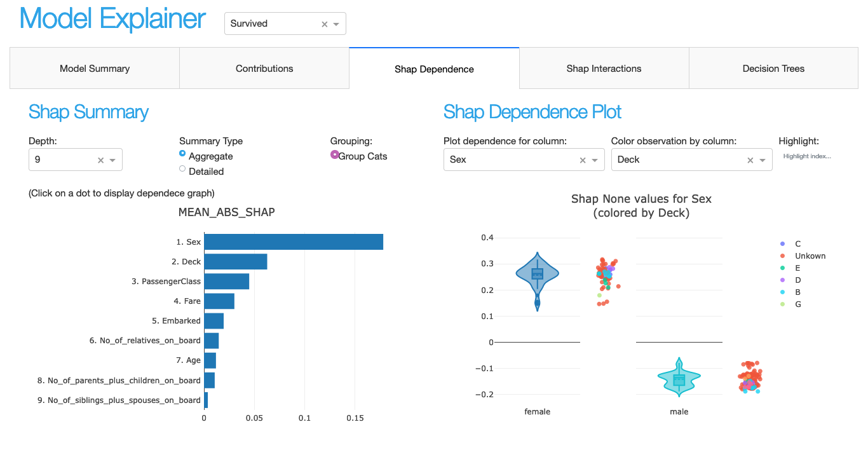868x457 pixels.
Task: Clear the Sex selection using its x icon
Action: click(x=582, y=160)
